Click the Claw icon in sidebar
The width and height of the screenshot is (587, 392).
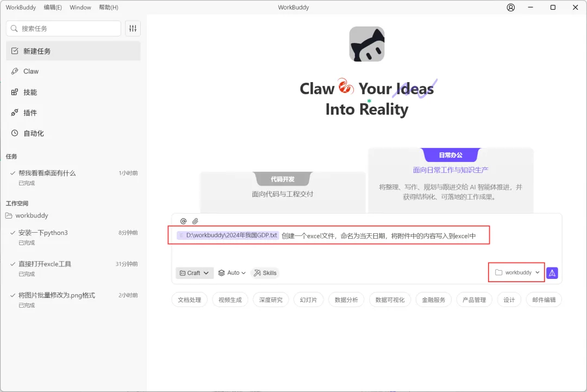pyautogui.click(x=15, y=71)
